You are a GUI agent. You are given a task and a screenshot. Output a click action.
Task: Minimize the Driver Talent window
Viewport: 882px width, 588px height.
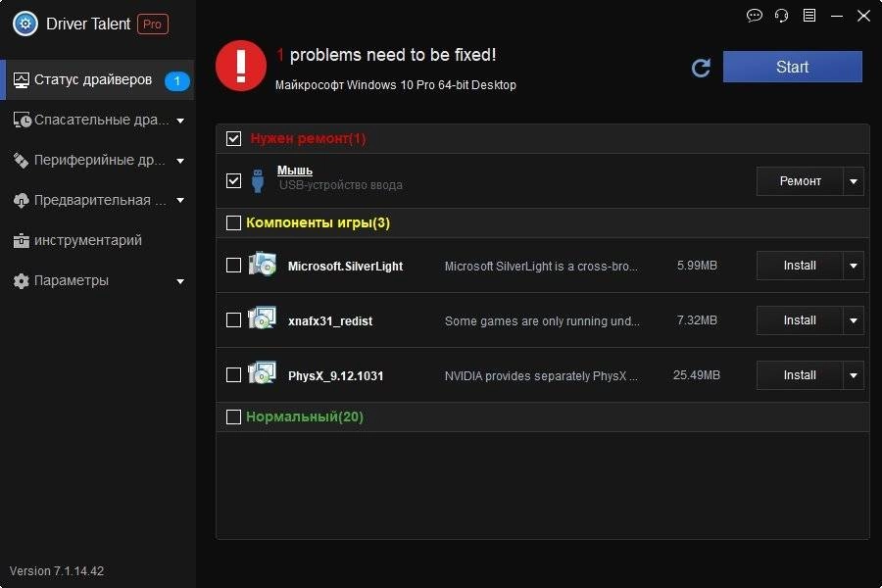click(837, 16)
